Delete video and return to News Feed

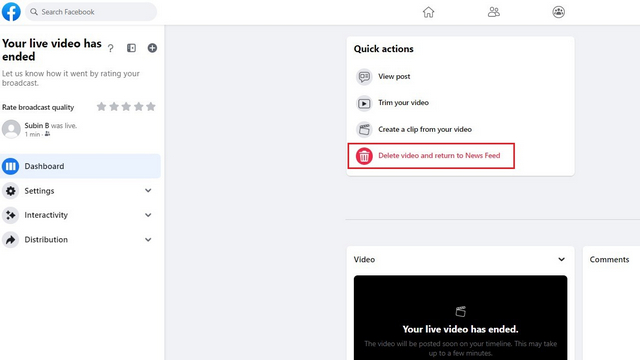(431, 156)
